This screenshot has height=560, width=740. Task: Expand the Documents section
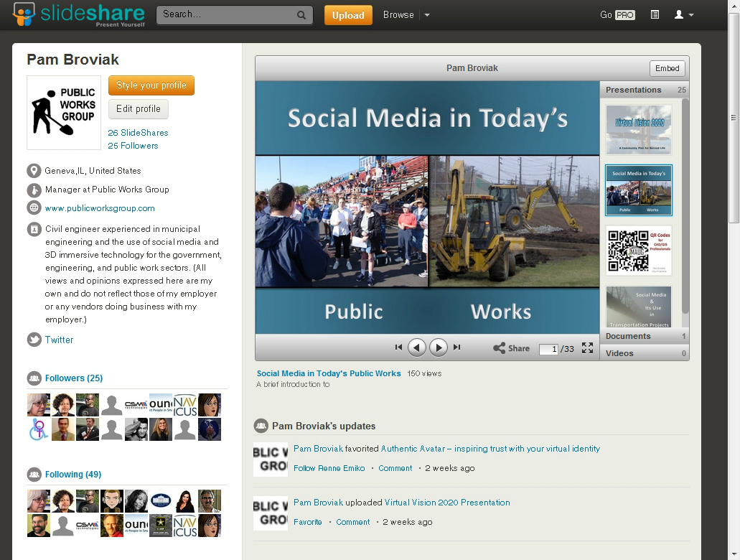(645, 336)
